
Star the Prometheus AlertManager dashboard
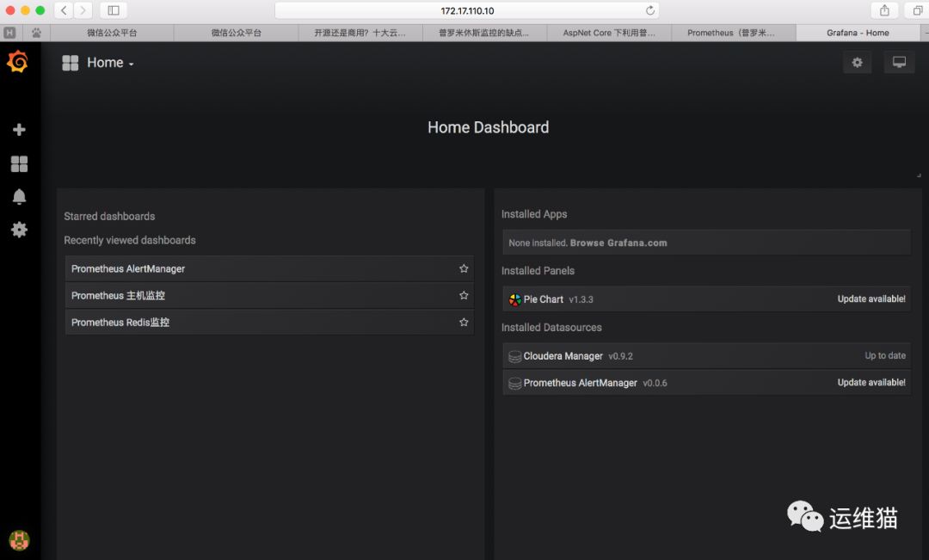464,268
